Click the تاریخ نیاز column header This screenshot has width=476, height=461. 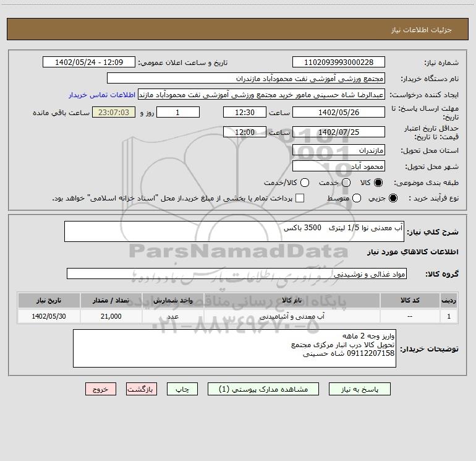click(x=49, y=300)
